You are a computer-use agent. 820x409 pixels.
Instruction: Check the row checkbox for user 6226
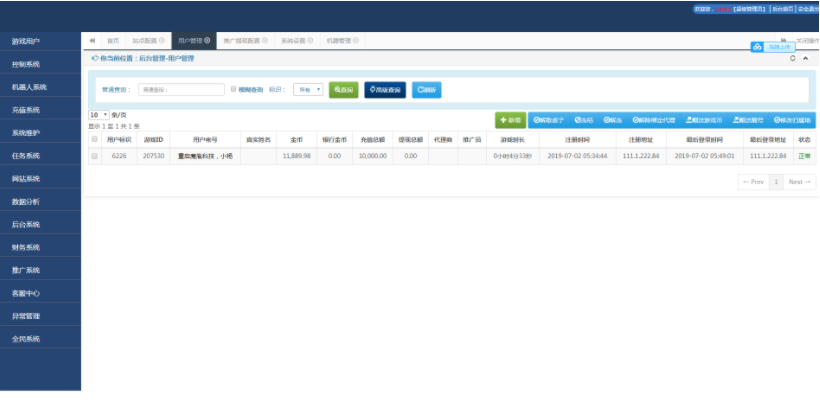pos(95,156)
